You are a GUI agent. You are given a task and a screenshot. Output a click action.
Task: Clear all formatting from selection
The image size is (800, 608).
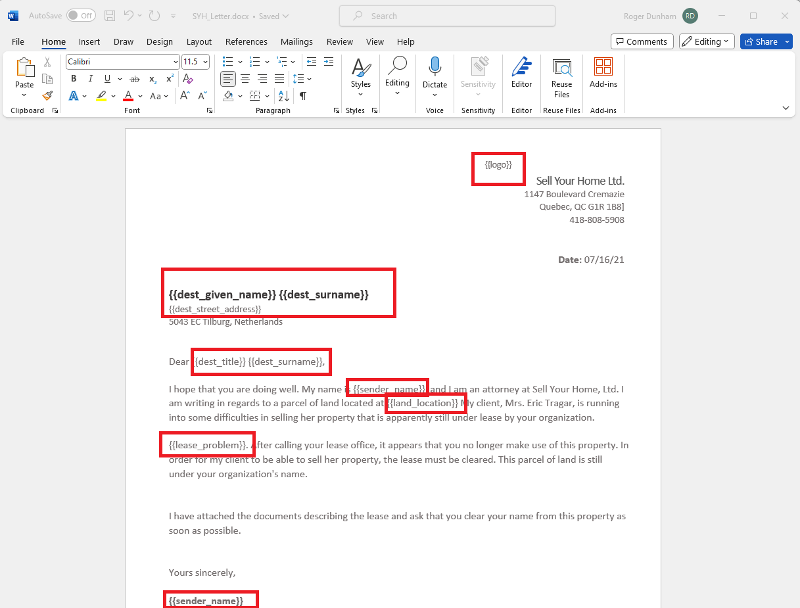click(x=188, y=79)
